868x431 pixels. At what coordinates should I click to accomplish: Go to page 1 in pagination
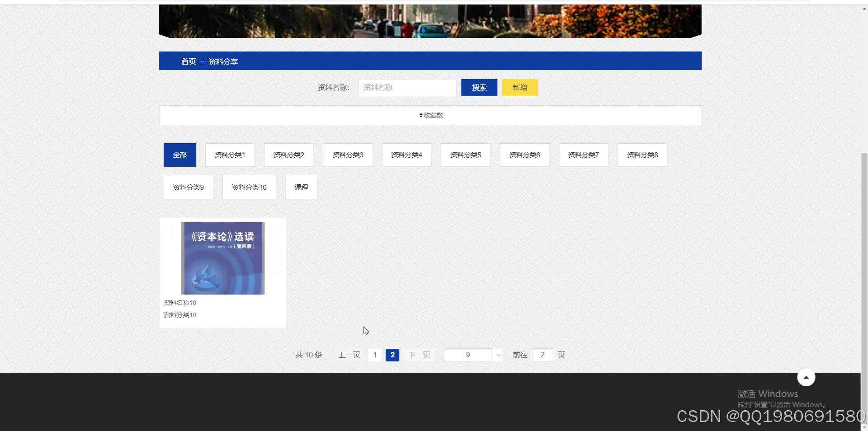pos(375,355)
